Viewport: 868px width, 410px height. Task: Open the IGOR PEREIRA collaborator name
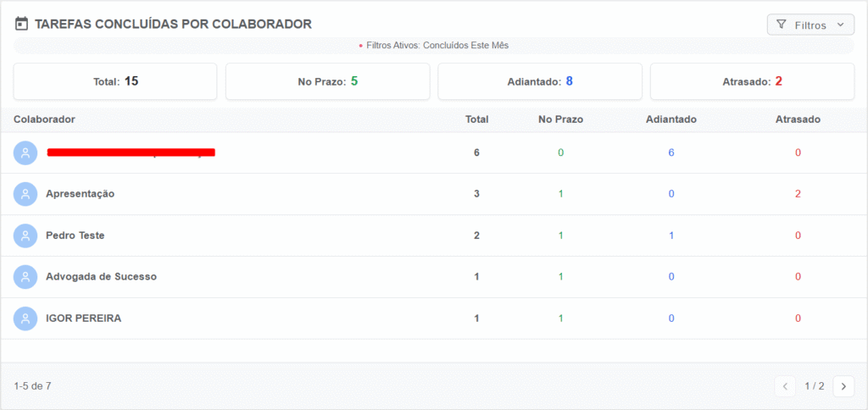coord(84,319)
